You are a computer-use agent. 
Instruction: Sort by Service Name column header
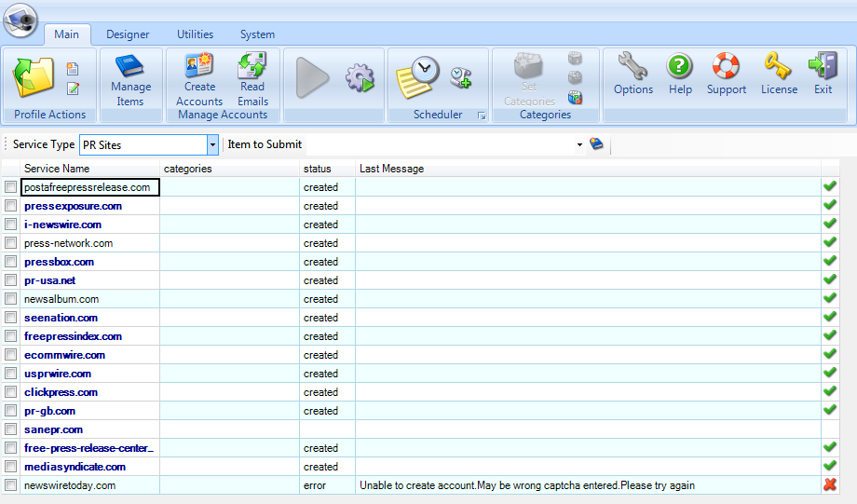[x=89, y=169]
